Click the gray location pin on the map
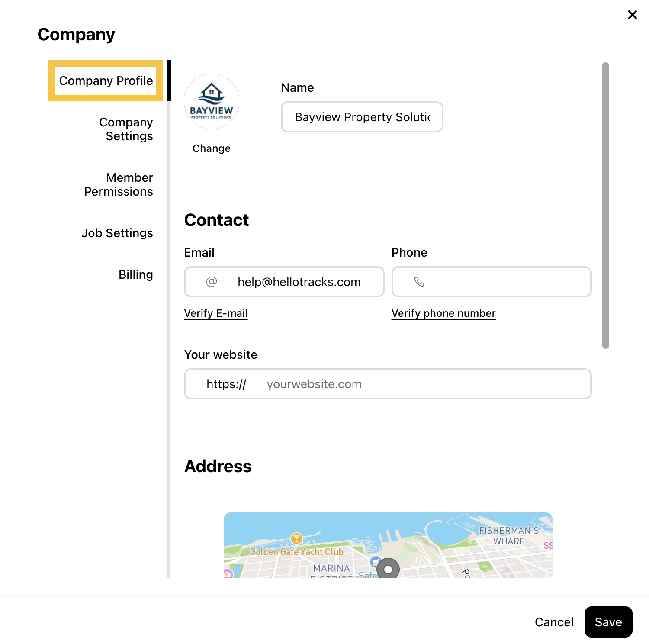Viewport: 649px width, 644px height. point(388,568)
